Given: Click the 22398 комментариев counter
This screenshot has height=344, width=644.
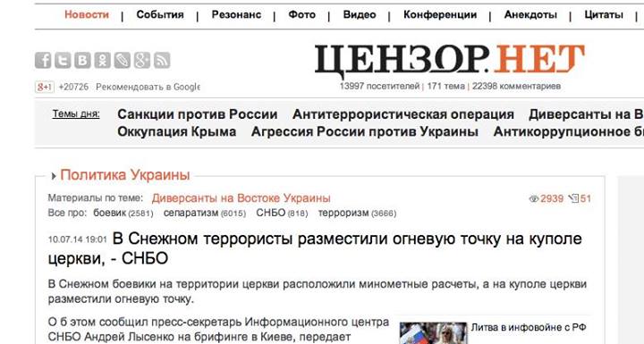Looking at the screenshot, I should pos(516,86).
